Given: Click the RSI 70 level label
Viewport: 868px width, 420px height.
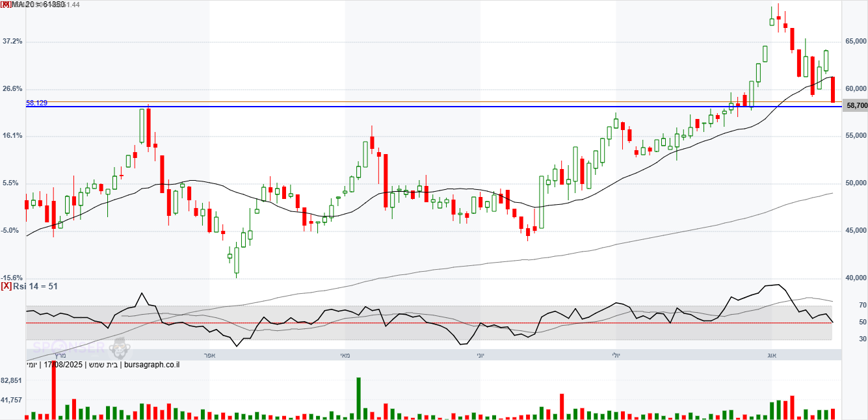Looking at the screenshot, I should tap(862, 305).
